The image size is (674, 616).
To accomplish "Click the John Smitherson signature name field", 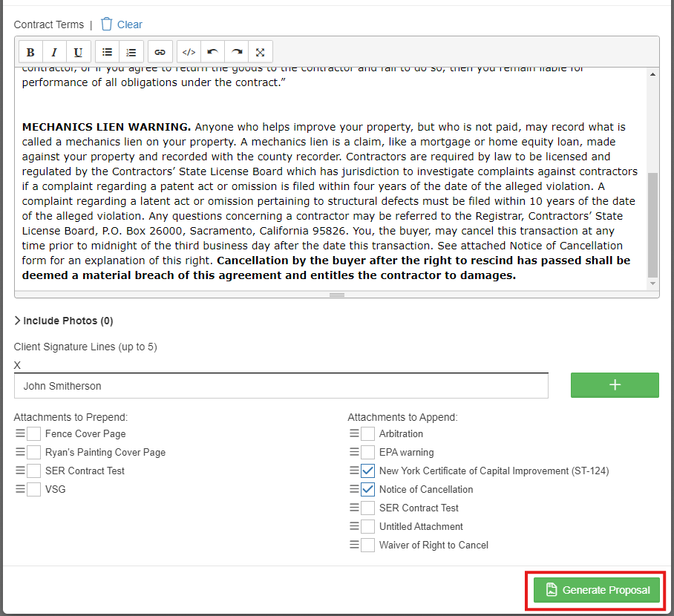I will 281,386.
